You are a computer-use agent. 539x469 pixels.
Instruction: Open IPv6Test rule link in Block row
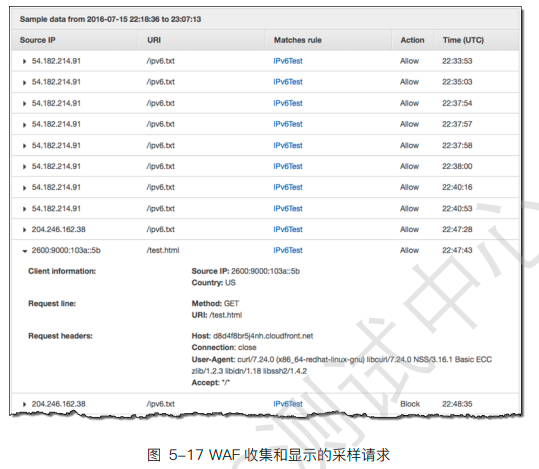288,404
